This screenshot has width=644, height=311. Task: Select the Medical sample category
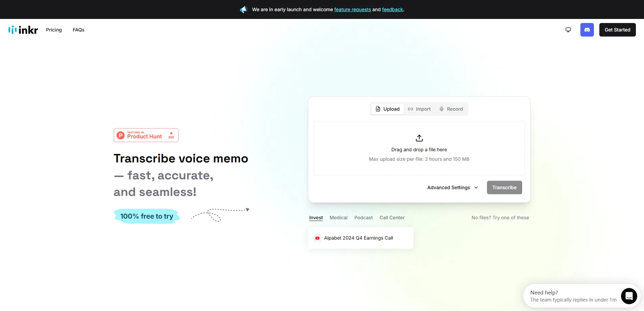click(x=338, y=218)
